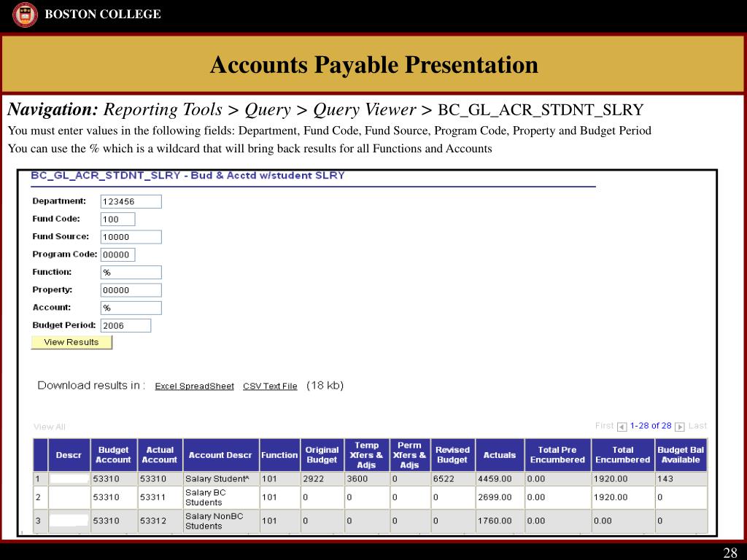747x560 pixels.
Task: Click the Property input field
Action: pos(131,290)
